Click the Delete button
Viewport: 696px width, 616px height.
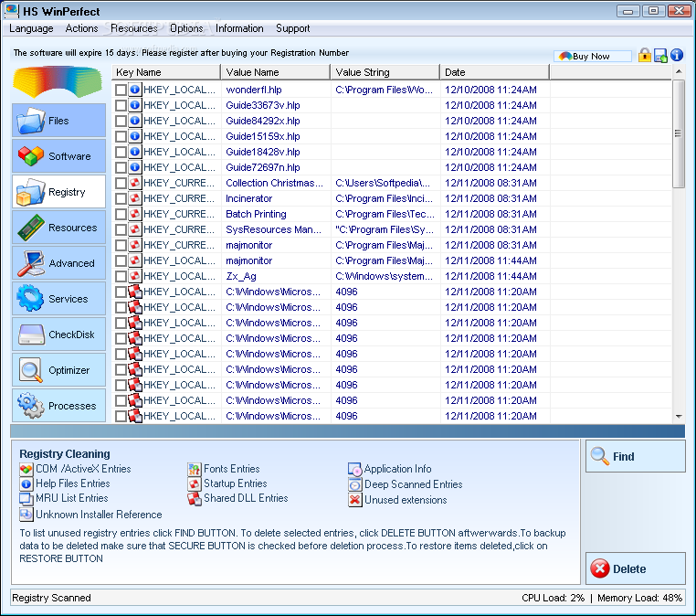pyautogui.click(x=635, y=568)
